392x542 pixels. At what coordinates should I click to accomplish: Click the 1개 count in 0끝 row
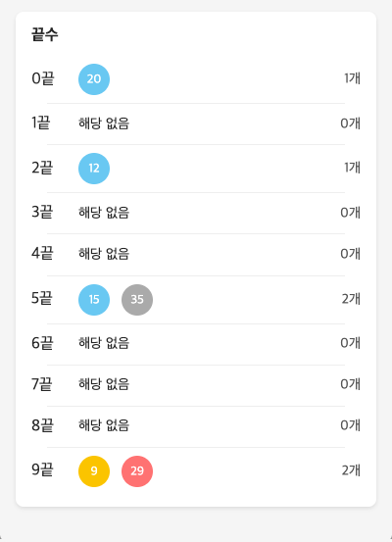pos(352,78)
